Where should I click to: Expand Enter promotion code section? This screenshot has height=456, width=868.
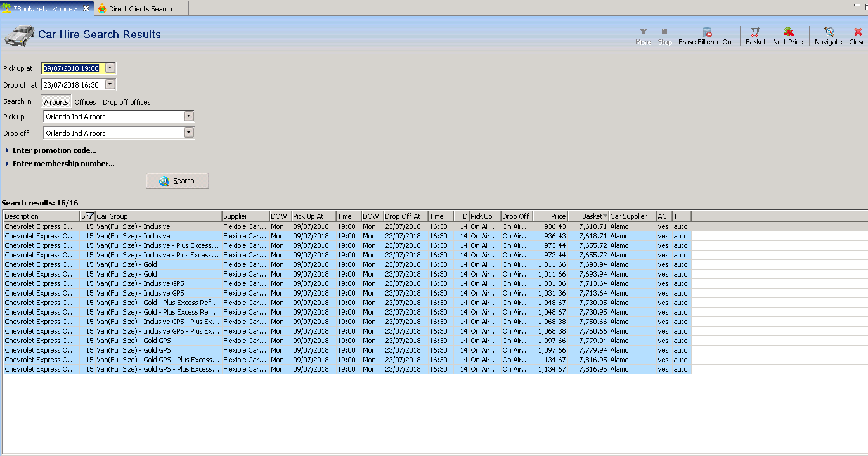pos(7,150)
